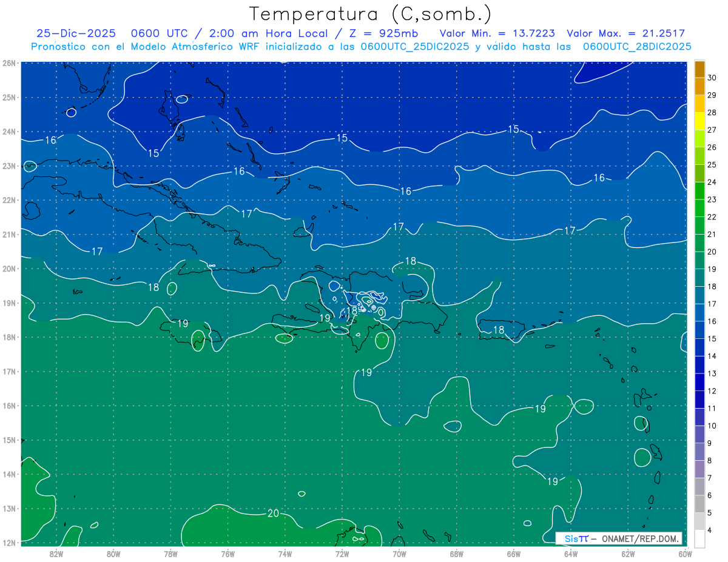Click the '74W' longitude axis label
Screen dimensions: 728x562
point(285,554)
